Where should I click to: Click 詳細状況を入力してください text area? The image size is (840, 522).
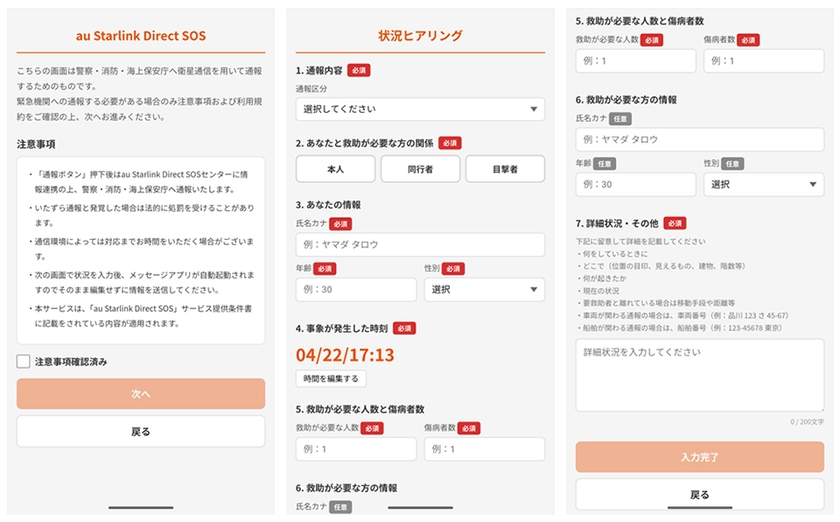tap(700, 375)
